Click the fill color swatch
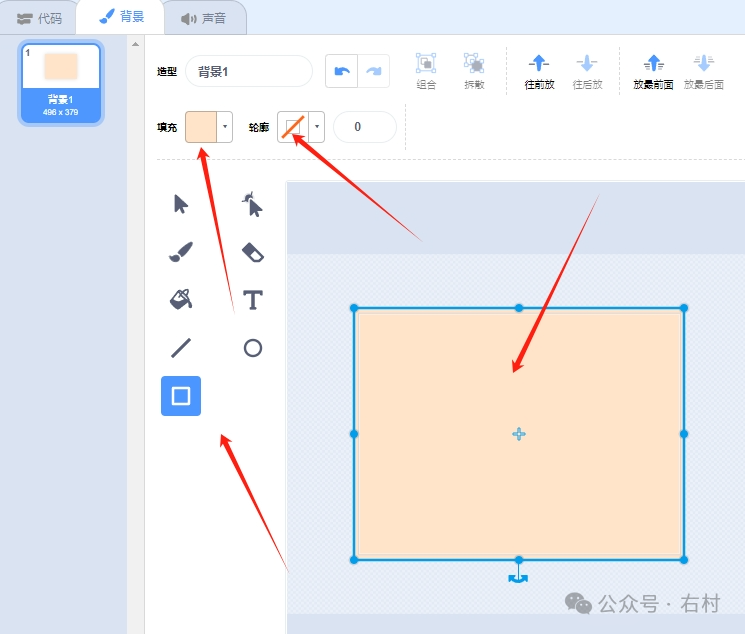 click(201, 127)
